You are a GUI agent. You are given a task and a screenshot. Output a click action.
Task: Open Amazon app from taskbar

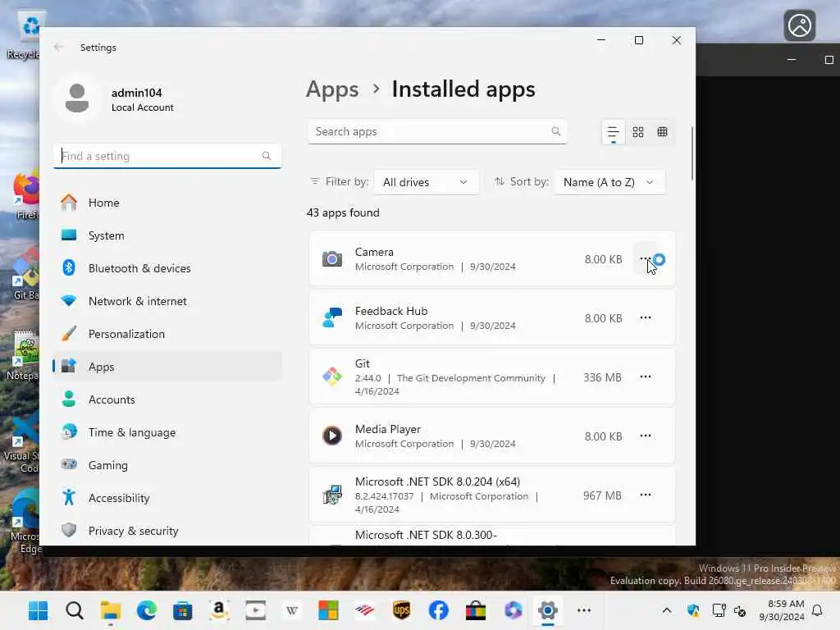tap(218, 610)
